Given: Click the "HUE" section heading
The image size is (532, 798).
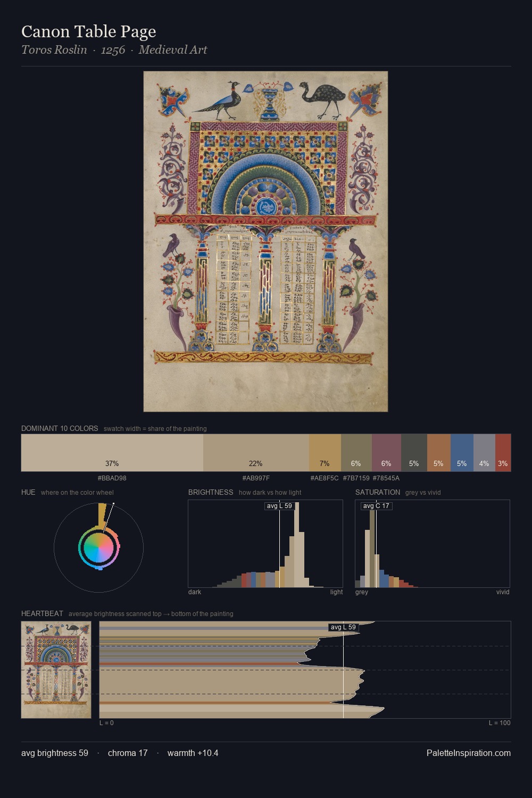Looking at the screenshot, I should (28, 492).
